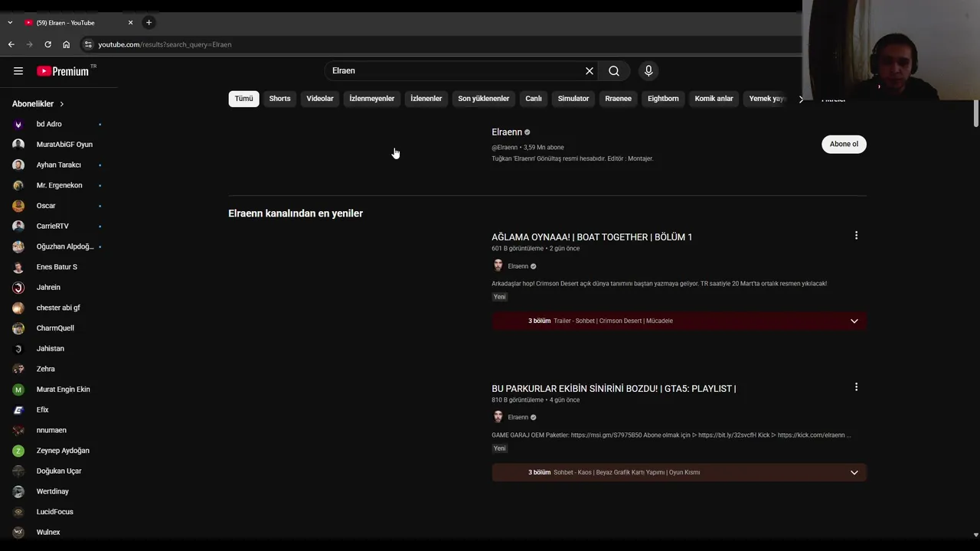
Task: Open Oscar channel avatar
Action: pos(18,206)
